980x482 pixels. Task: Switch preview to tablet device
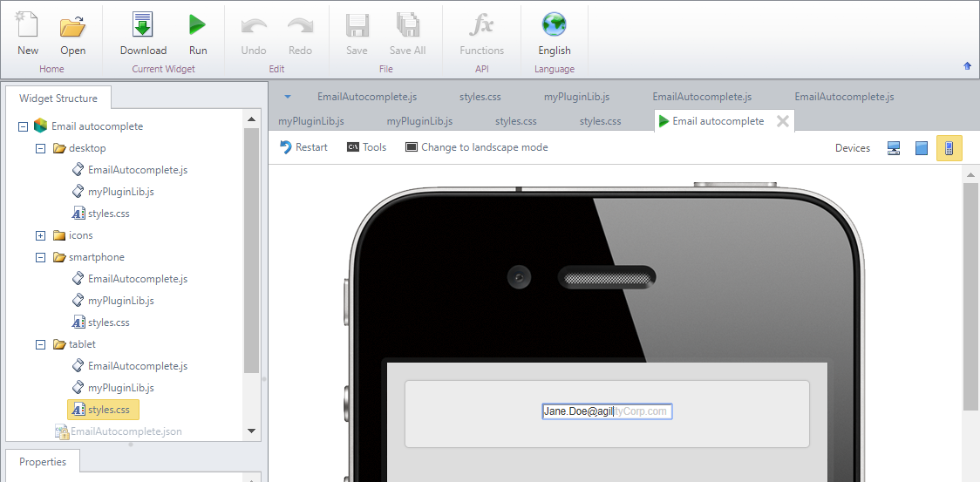click(922, 148)
